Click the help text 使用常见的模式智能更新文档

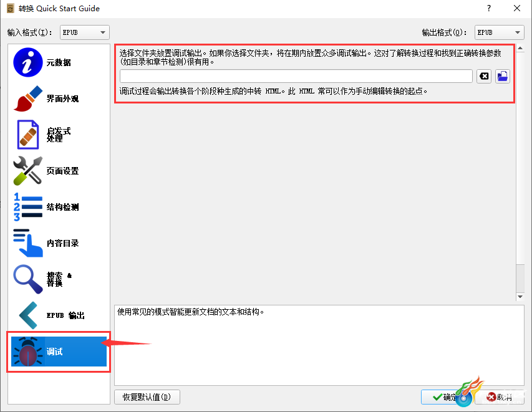point(190,312)
